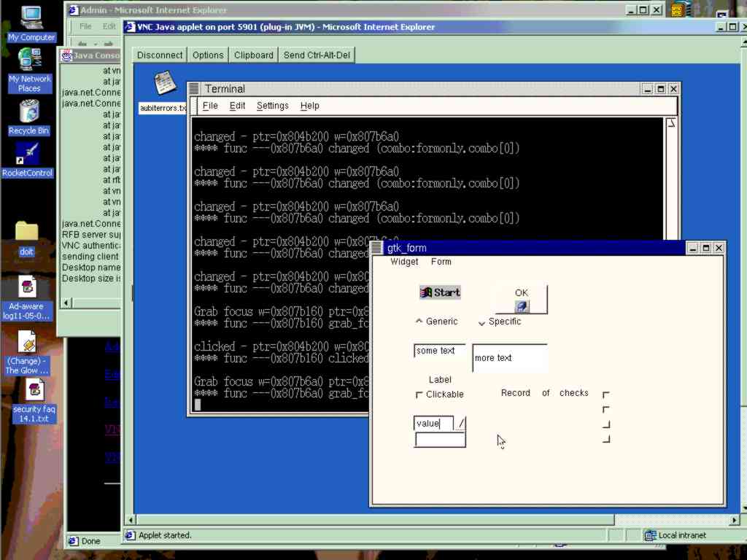Open the Widget menu in gtk_form

coord(404,262)
